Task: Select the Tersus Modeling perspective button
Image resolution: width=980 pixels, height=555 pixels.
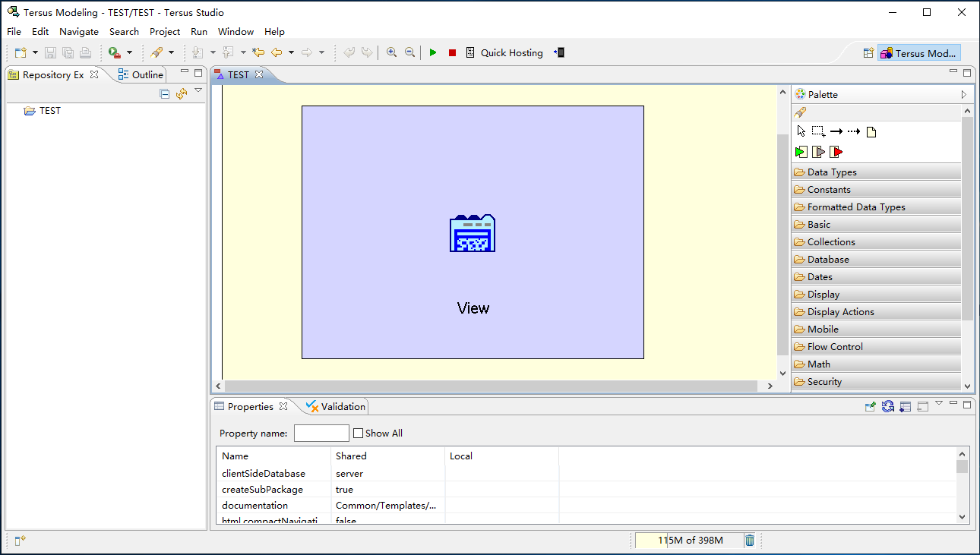Action: 919,53
